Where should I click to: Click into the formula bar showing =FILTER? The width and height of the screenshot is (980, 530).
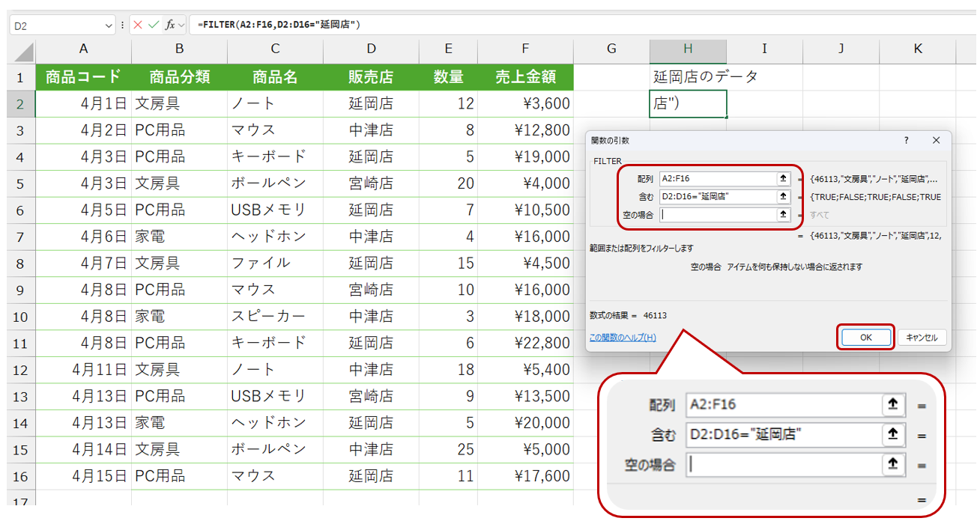pyautogui.click(x=584, y=25)
